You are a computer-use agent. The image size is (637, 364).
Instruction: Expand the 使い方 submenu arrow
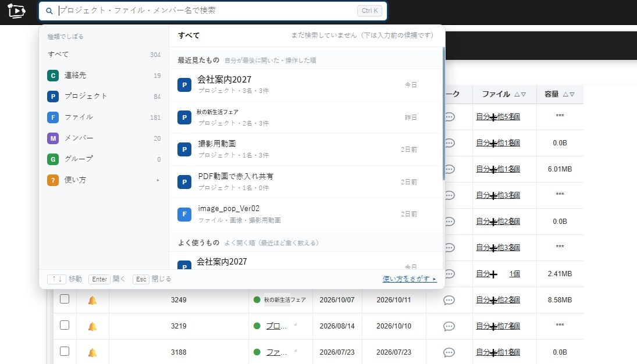point(158,180)
